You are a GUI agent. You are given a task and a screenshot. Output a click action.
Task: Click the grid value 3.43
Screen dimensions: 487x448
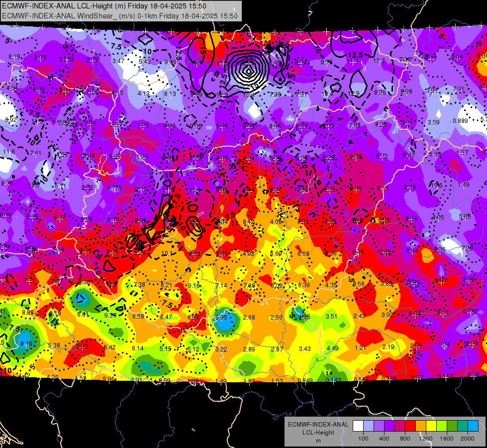pyautogui.click(x=304, y=349)
